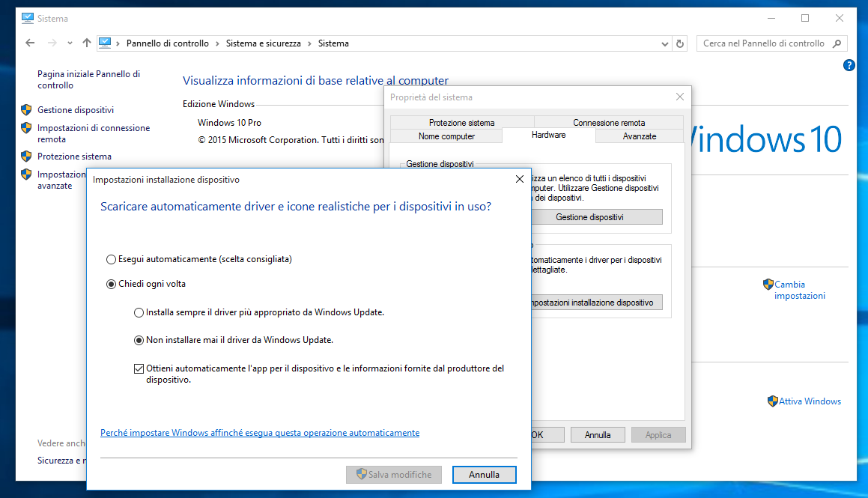Switch to Avanzate tab

click(x=640, y=136)
